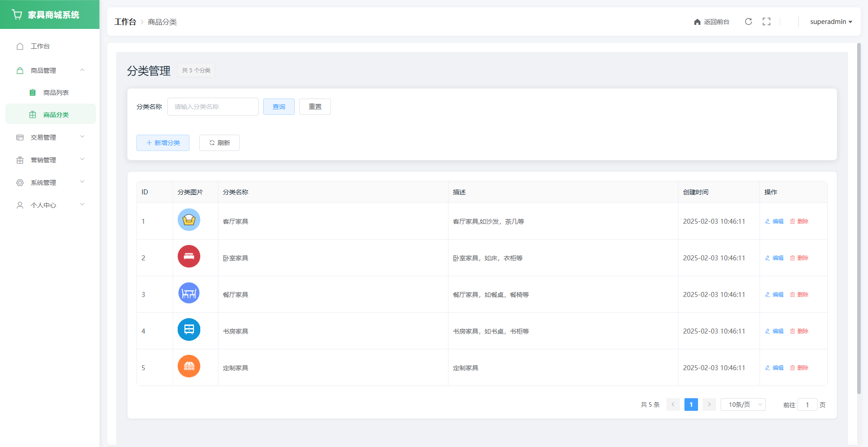
Task: Click the shopping cart logo icon
Action: [17, 15]
